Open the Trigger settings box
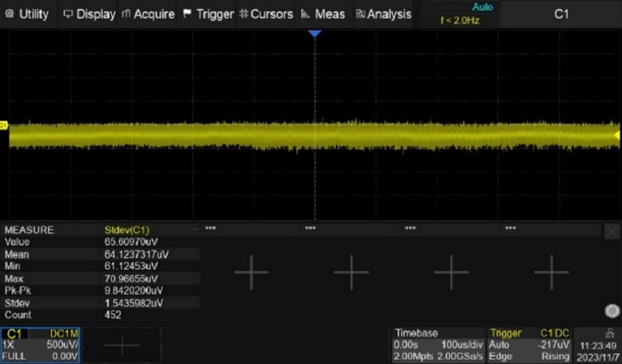Viewport: 622px width, 364px height. pyautogui.click(x=529, y=345)
